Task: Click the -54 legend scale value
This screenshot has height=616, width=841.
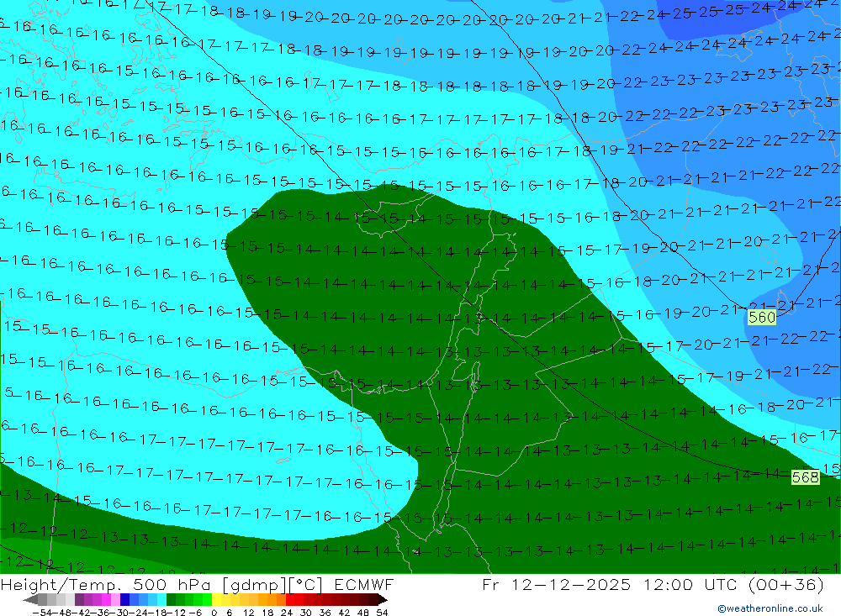Action: click(43, 613)
